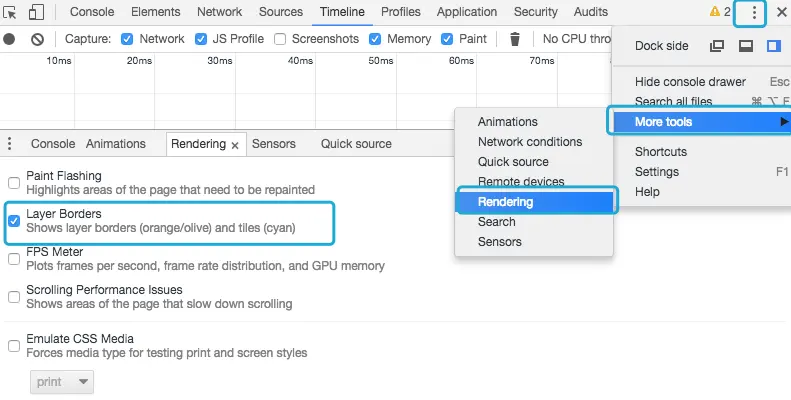Screen dimensions: 791x400
Task: Enable the Screenshots capture checkbox
Action: 280,39
